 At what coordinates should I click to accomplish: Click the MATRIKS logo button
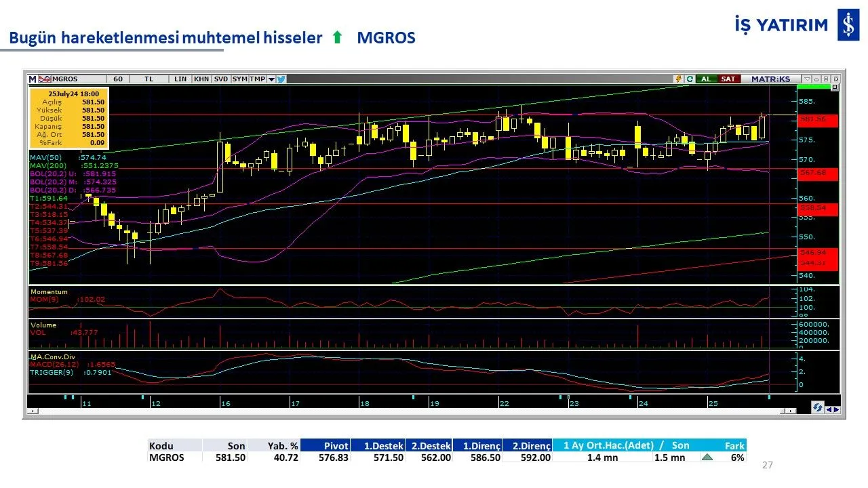pyautogui.click(x=770, y=79)
